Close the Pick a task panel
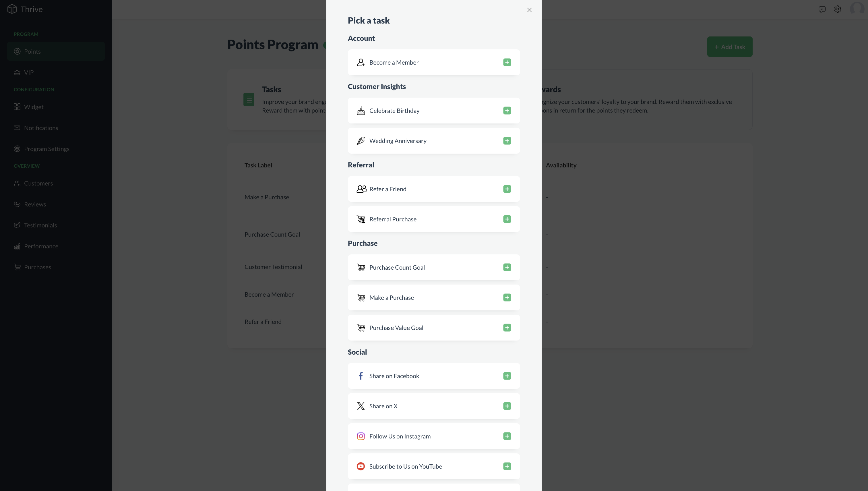 click(x=529, y=10)
